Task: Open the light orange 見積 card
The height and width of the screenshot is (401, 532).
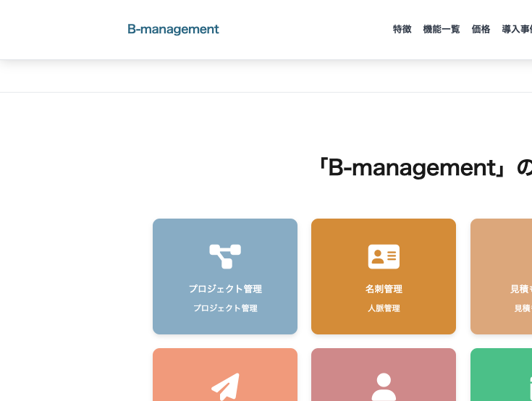Action: [501, 277]
